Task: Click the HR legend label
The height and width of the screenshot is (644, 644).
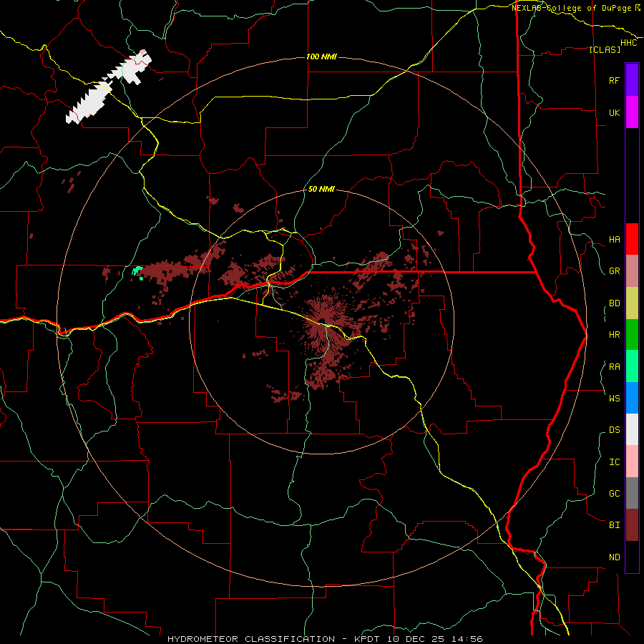Action: coord(614,335)
